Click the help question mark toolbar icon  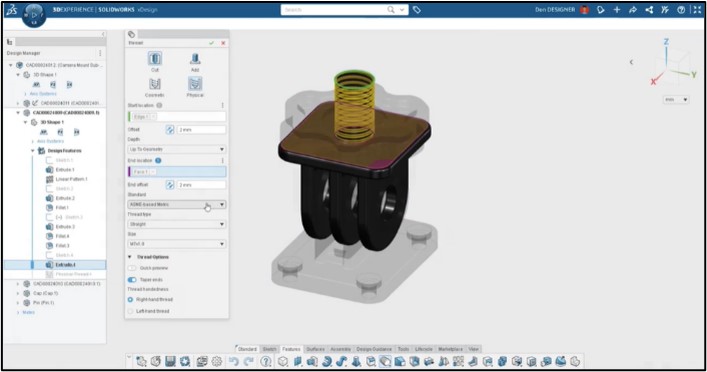click(266, 361)
